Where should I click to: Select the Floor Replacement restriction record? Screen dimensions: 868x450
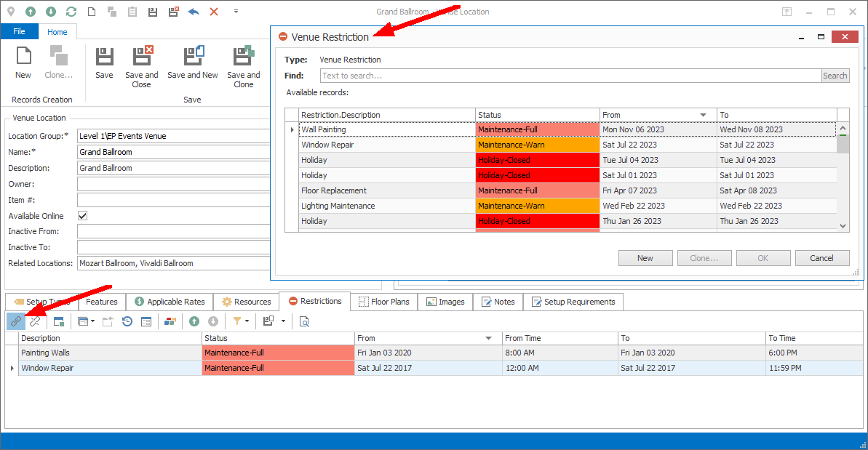(x=567, y=190)
